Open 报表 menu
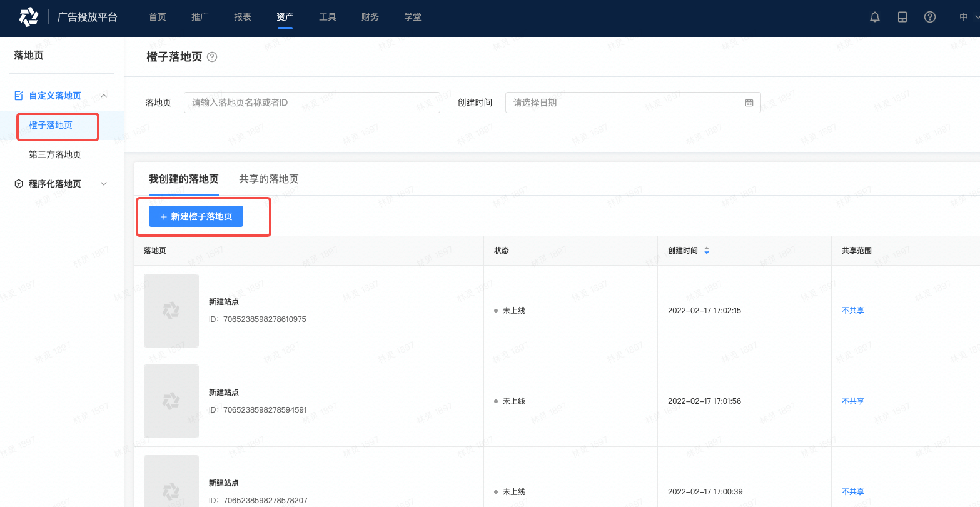980x507 pixels. pyautogui.click(x=243, y=18)
